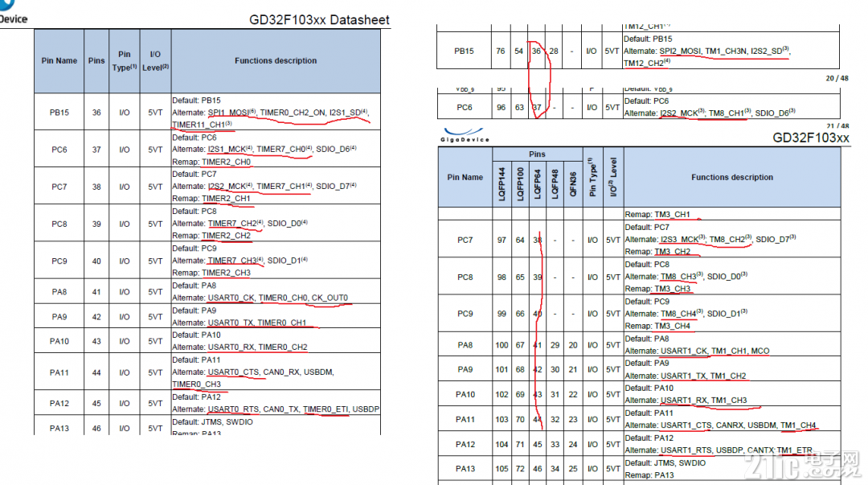Click the "SPI1_MOSI" alternate function text
This screenshot has width=868, height=485.
tap(228, 113)
